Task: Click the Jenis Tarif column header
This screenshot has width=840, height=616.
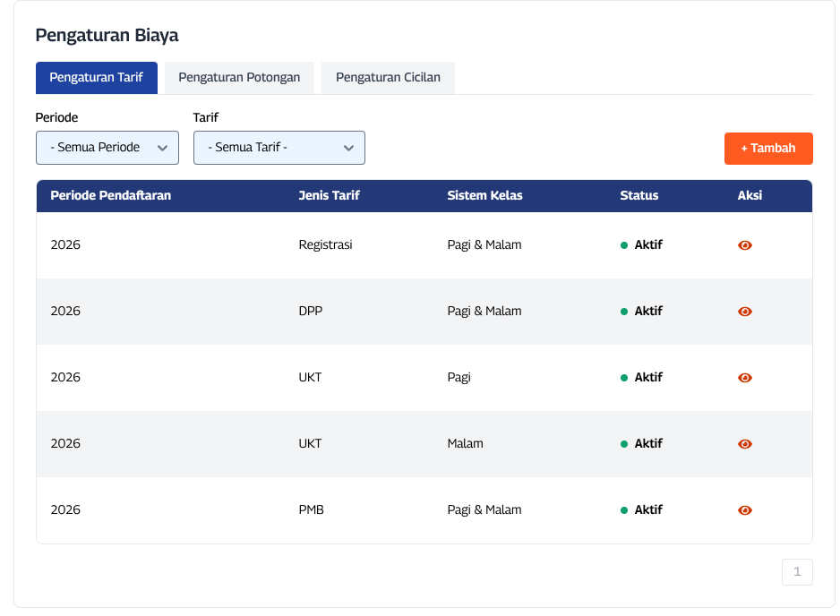Action: (x=329, y=195)
